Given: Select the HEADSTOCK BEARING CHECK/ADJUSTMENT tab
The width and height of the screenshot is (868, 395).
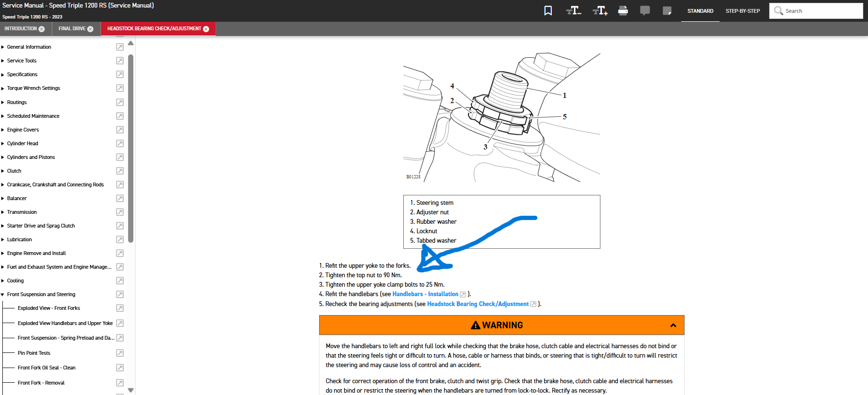Looking at the screenshot, I should (x=154, y=29).
